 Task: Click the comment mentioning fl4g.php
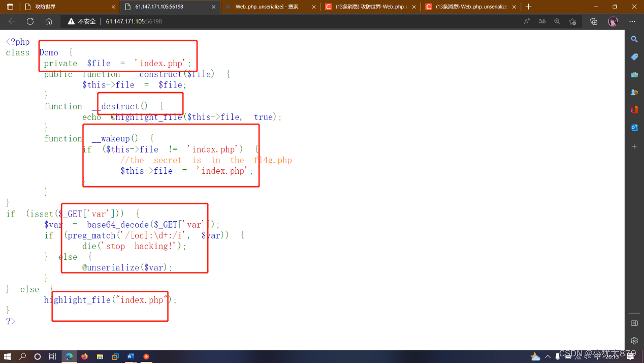[206, 160]
